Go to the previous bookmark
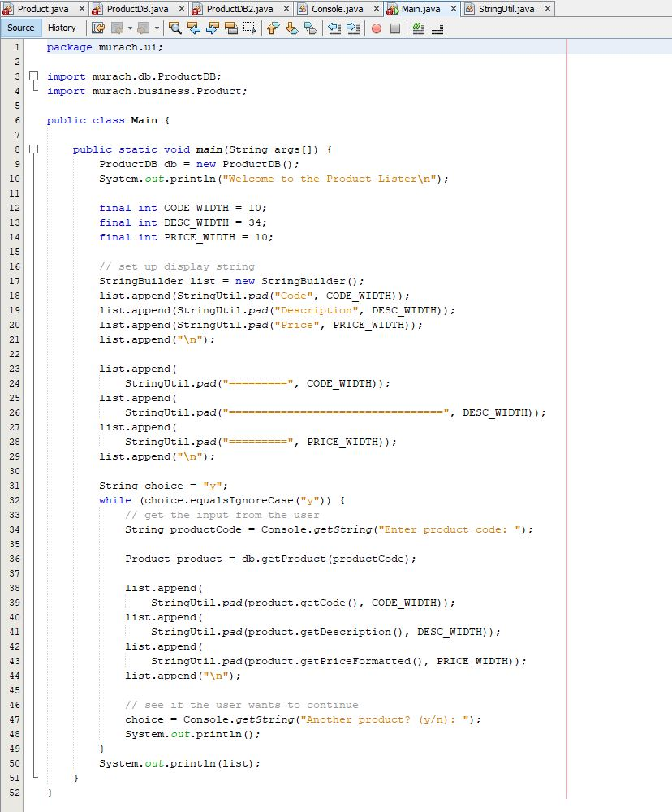 coord(272,28)
